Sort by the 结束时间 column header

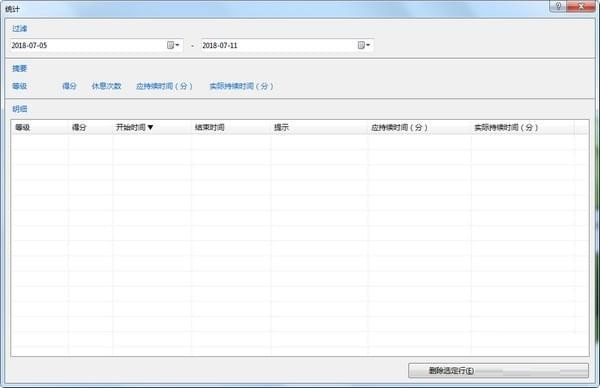pos(231,127)
